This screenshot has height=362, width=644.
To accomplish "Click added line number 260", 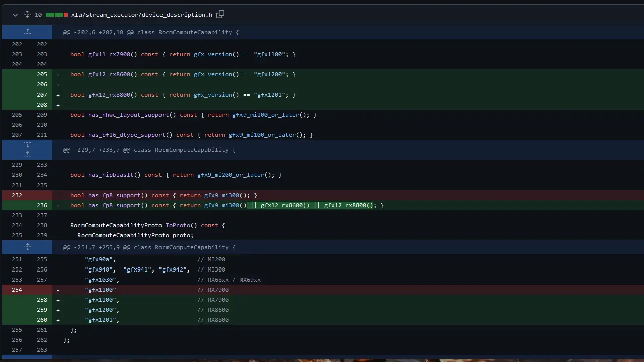I will click(x=42, y=320).
